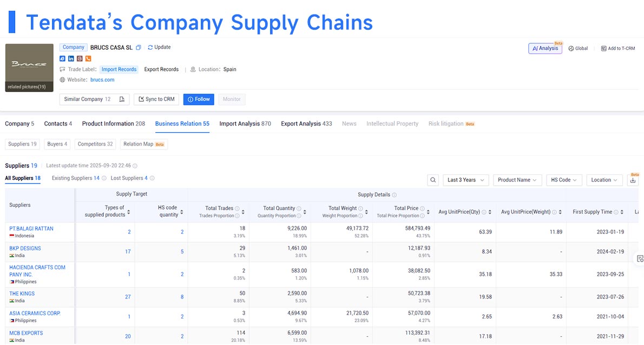The height and width of the screenshot is (345, 644).
Task: Select Import Records trade label
Action: point(119,69)
